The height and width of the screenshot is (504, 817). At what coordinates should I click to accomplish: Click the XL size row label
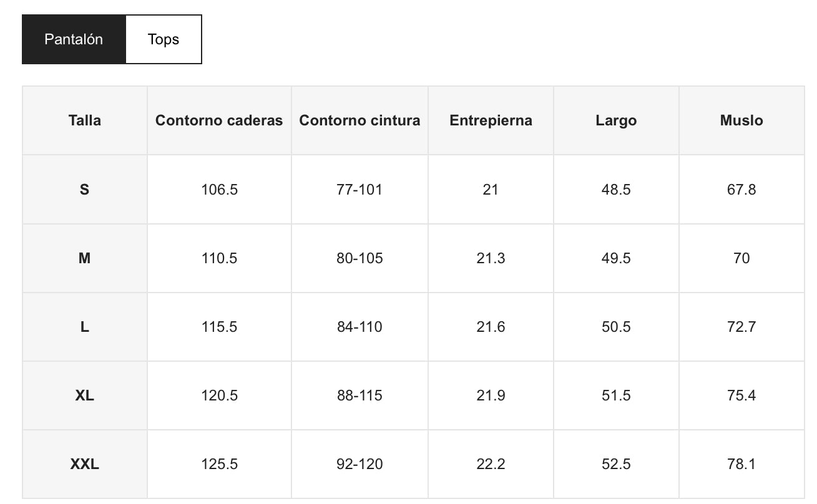point(85,395)
